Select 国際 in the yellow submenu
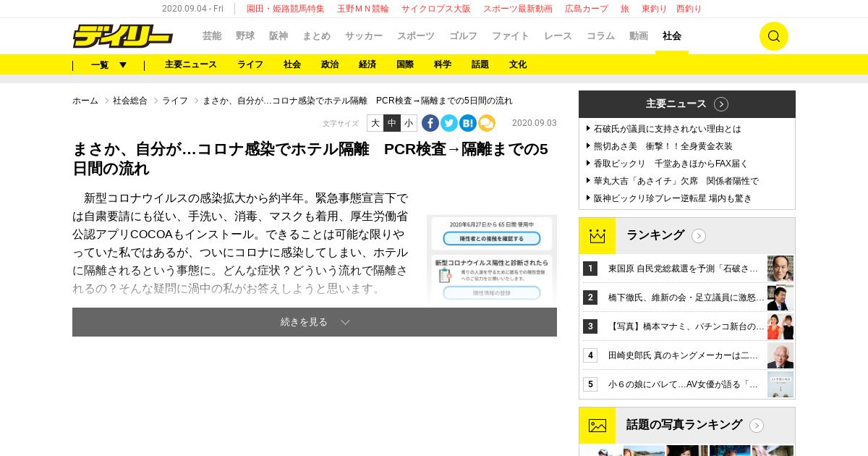This screenshot has width=868, height=456. 405,64
